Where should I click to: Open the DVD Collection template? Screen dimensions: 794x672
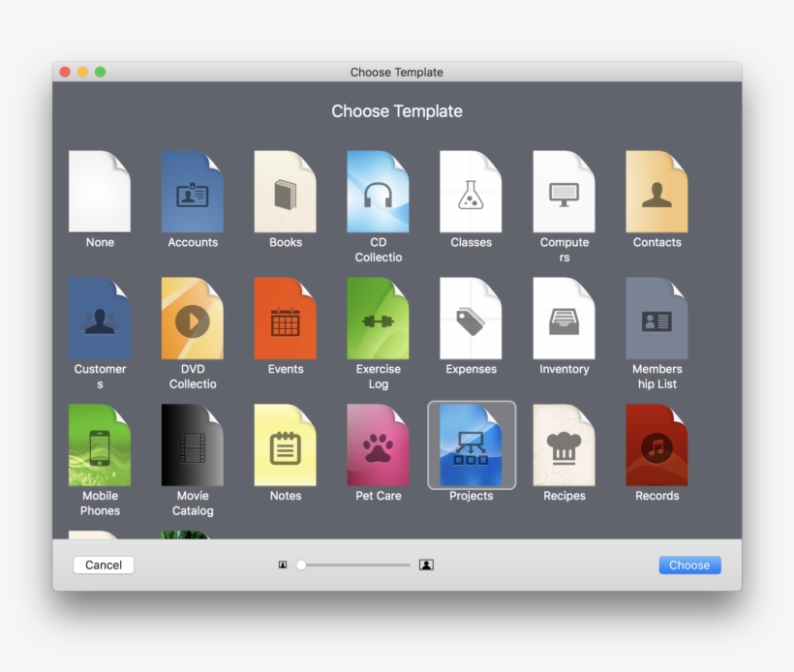pos(193,317)
